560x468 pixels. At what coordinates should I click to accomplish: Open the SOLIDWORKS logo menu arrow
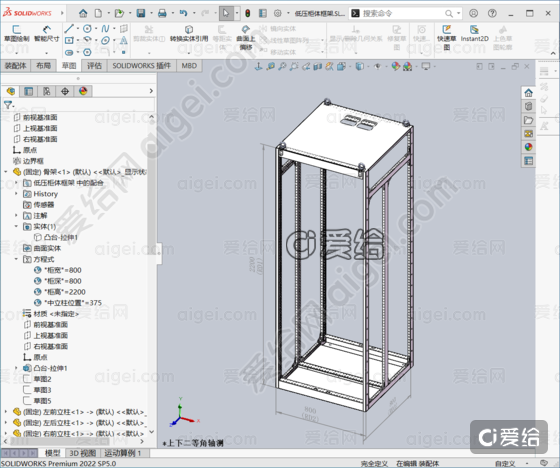coord(62,13)
